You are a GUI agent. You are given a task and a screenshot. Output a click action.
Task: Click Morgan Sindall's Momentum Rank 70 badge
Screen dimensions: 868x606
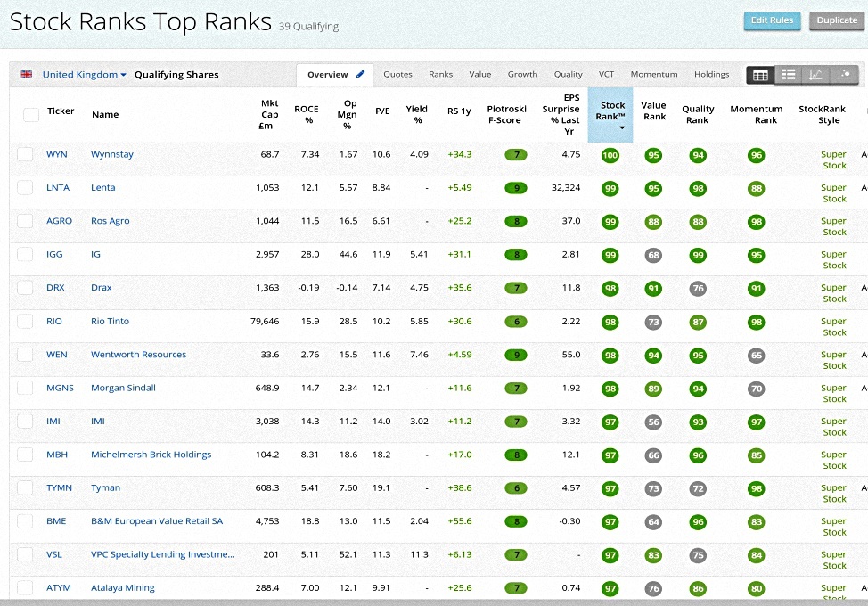757,389
